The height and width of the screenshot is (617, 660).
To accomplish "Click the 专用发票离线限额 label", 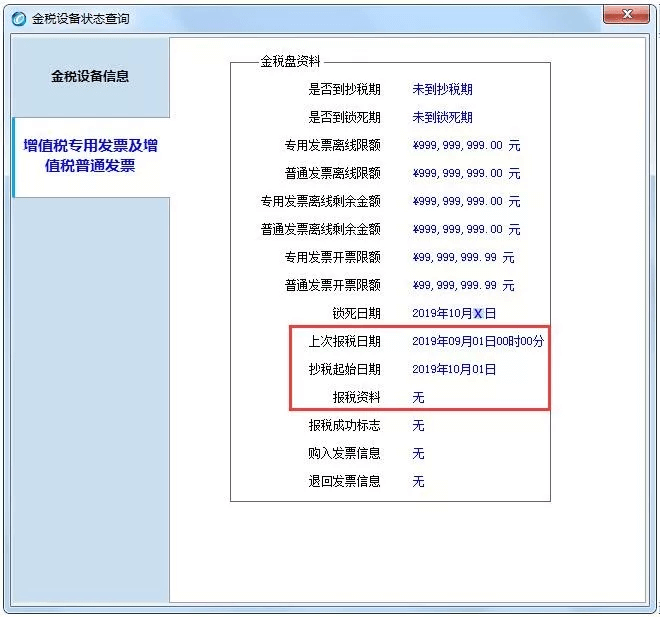I will pos(332,145).
